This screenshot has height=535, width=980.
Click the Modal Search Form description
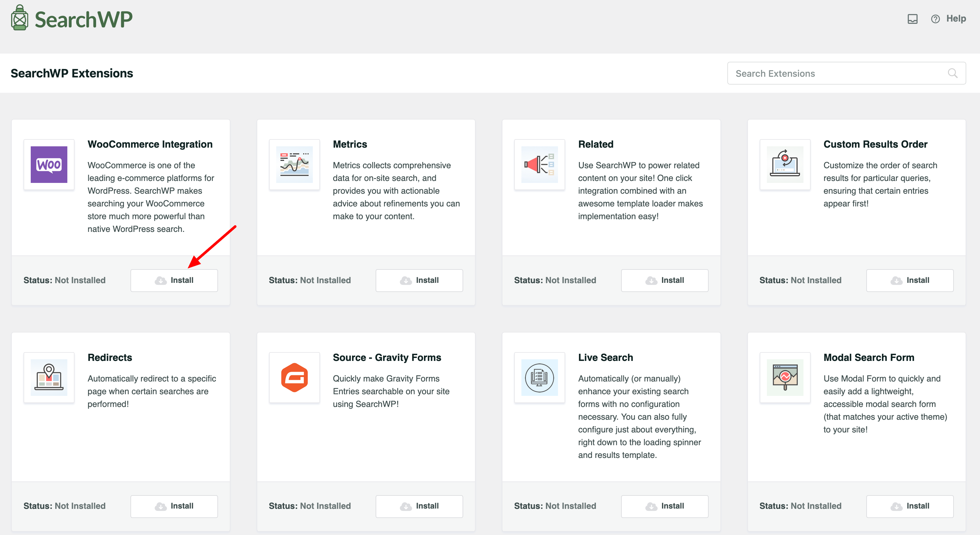(x=885, y=404)
